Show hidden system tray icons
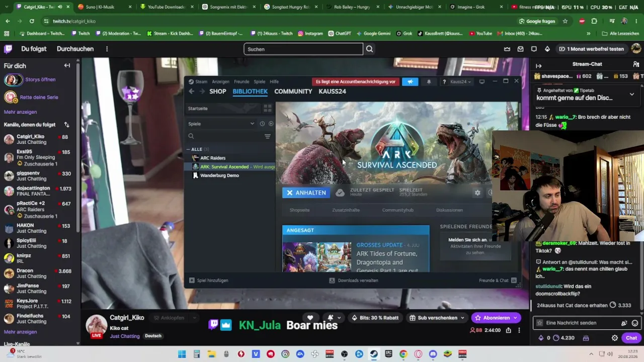 (x=591, y=354)
